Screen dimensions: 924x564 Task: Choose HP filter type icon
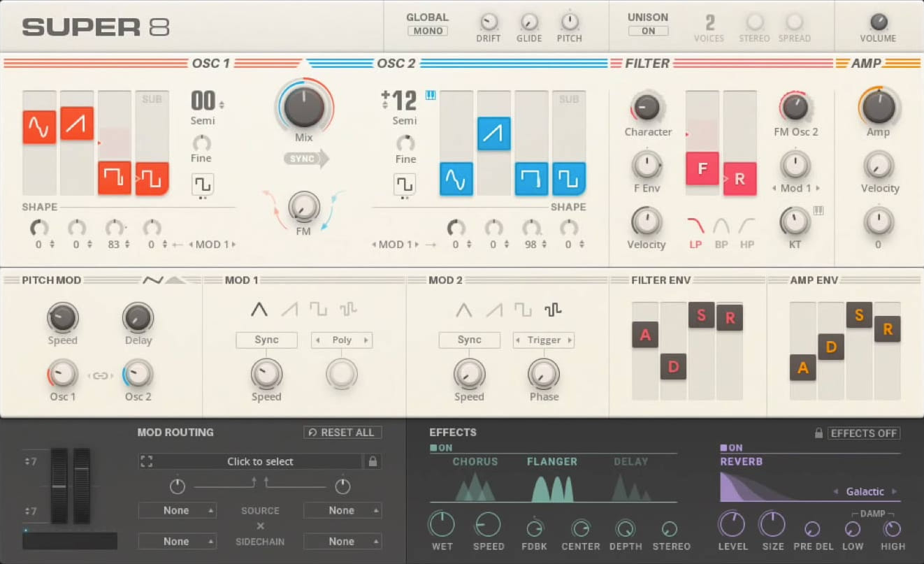(x=747, y=226)
